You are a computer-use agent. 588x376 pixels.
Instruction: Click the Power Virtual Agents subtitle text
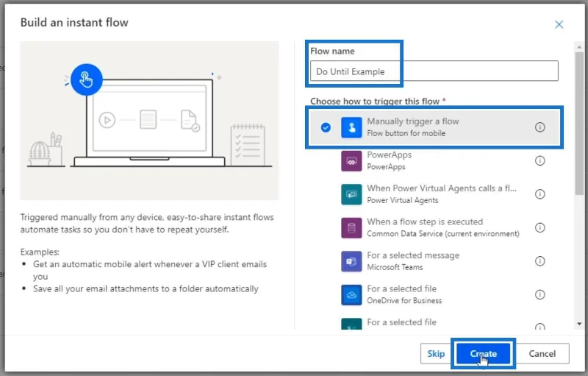pyautogui.click(x=402, y=200)
